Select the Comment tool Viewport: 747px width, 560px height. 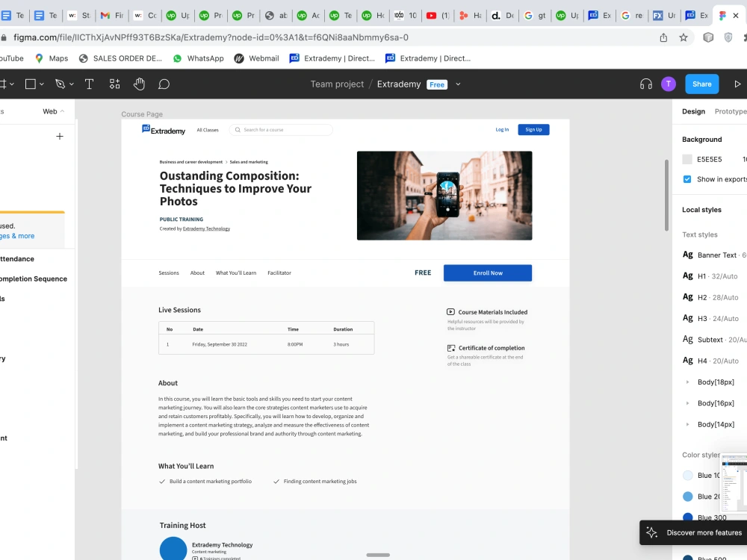164,84
